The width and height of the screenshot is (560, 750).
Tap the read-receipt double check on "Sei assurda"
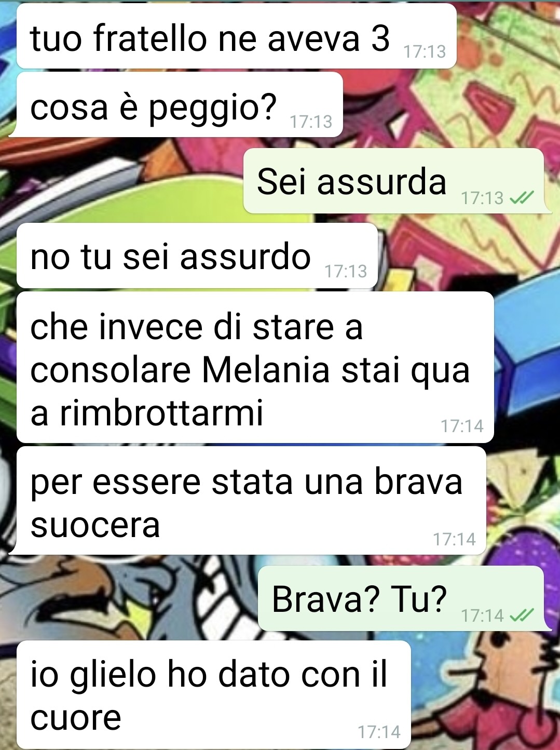pos(522,198)
